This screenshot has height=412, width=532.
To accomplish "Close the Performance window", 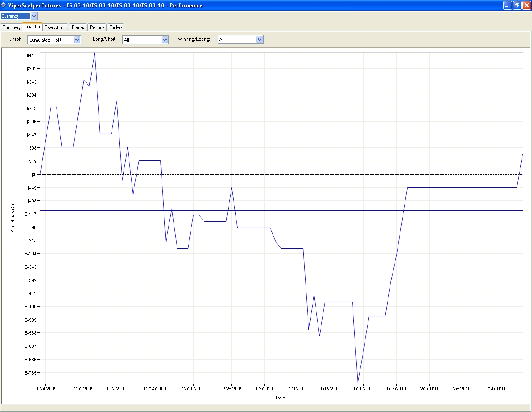I will tap(527, 5).
